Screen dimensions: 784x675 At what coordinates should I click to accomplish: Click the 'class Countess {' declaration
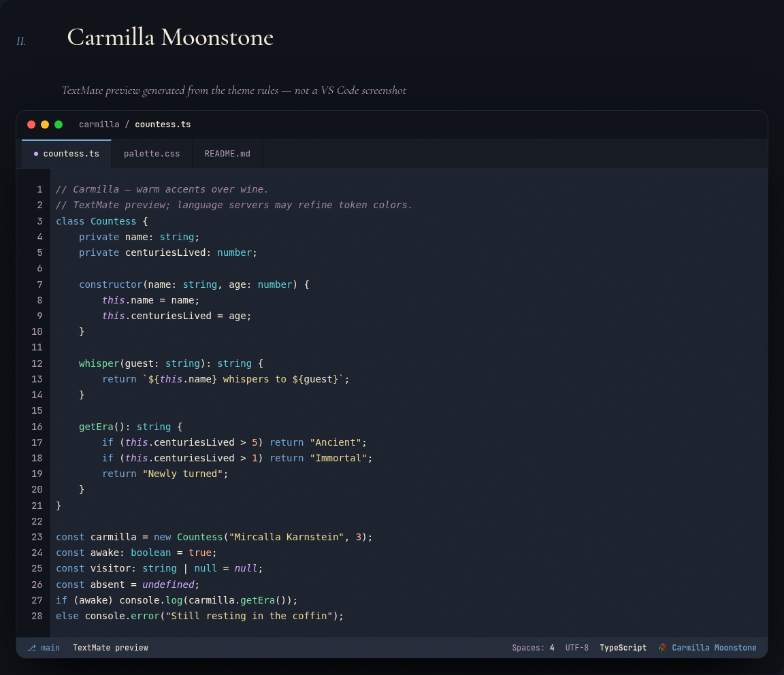pyautogui.click(x=102, y=221)
